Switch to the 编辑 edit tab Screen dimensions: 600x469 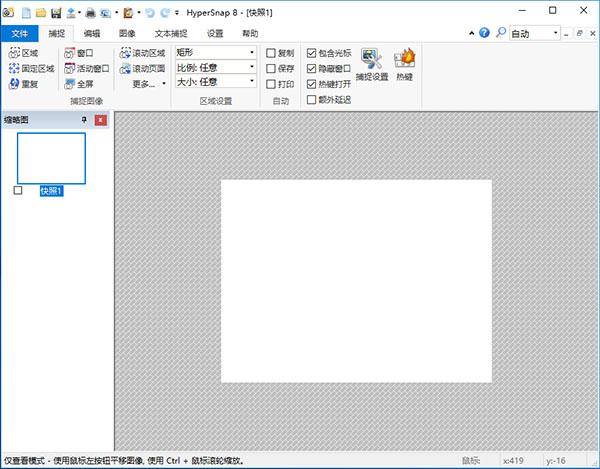point(92,33)
